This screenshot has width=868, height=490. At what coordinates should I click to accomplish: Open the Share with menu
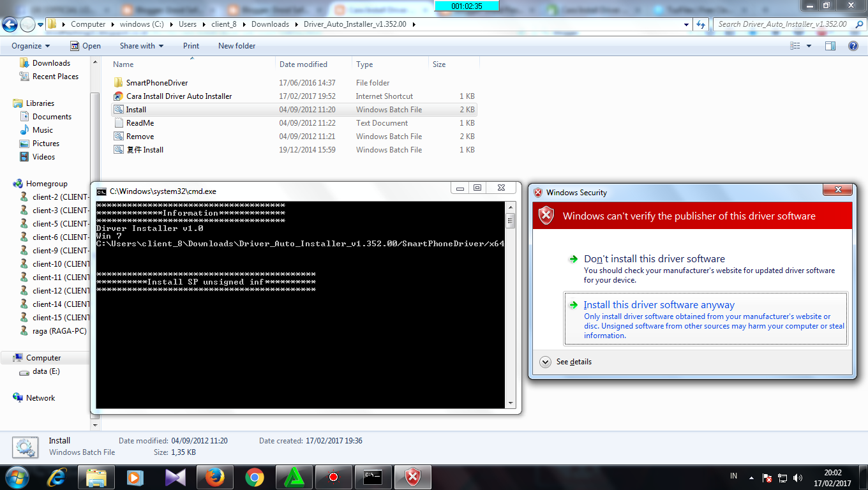142,46
